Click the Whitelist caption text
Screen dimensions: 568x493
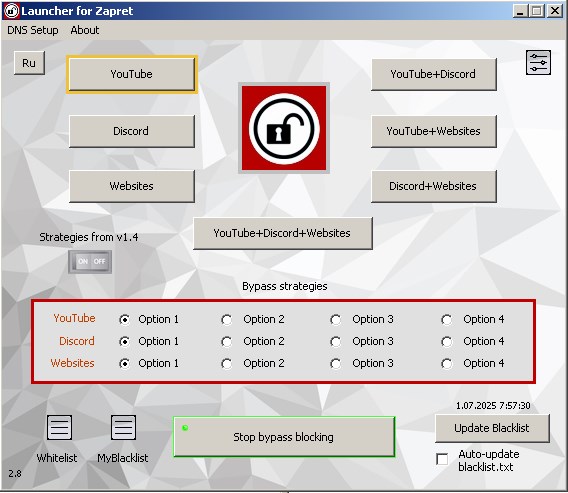tap(57, 458)
